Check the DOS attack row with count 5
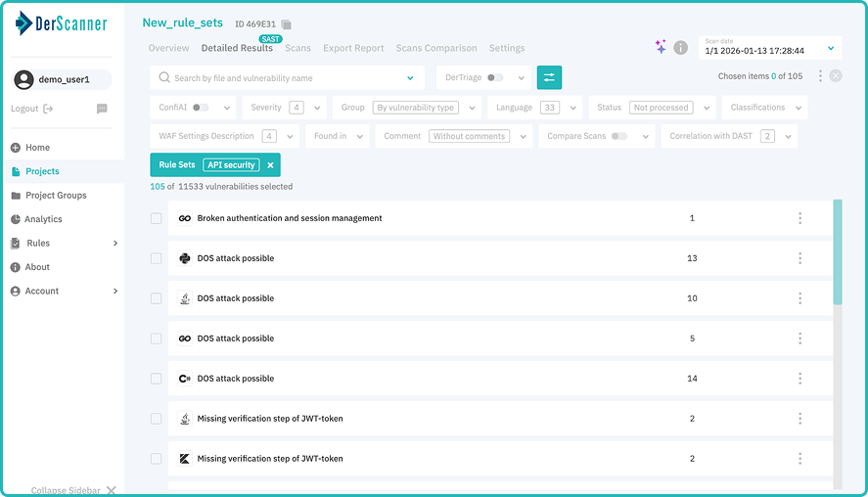The image size is (868, 497). tap(157, 339)
